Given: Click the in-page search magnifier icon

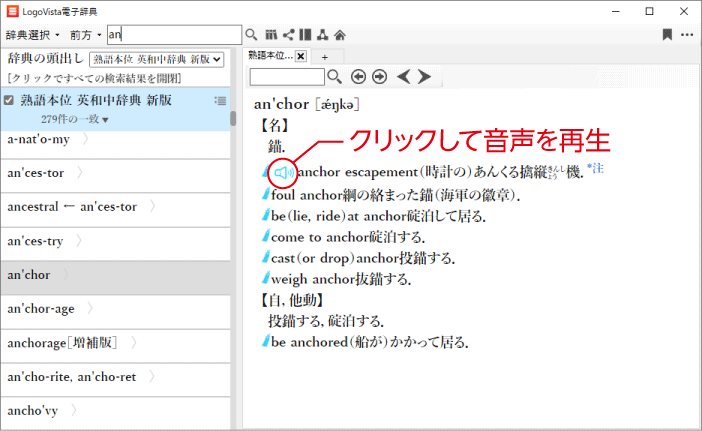Looking at the screenshot, I should 334,76.
